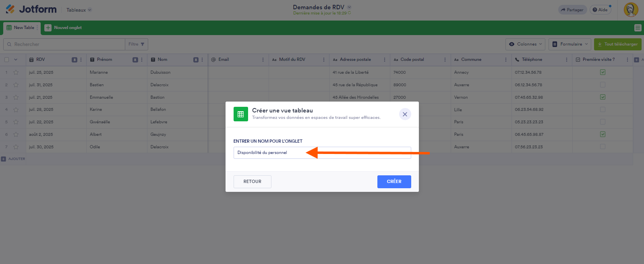Expand the Colonnes dropdown
Viewport: 644px width, 264px height.
pos(526,44)
